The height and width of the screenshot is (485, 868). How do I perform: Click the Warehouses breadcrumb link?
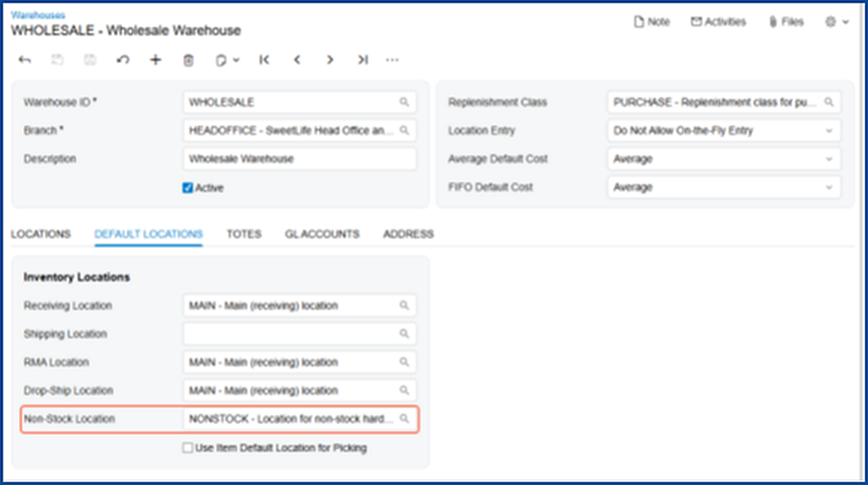(x=39, y=15)
